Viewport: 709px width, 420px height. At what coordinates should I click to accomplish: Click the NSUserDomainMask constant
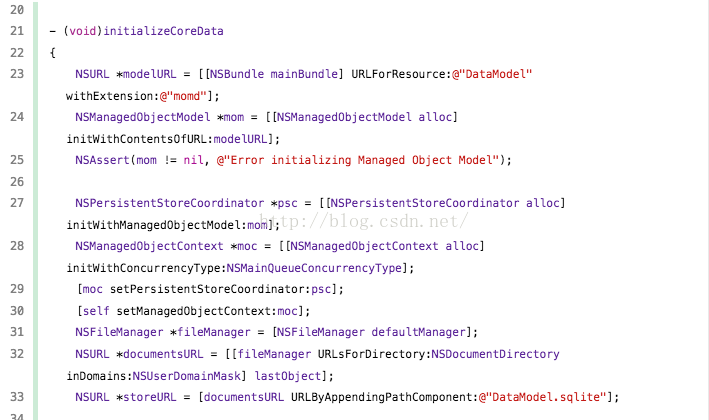[187, 376]
